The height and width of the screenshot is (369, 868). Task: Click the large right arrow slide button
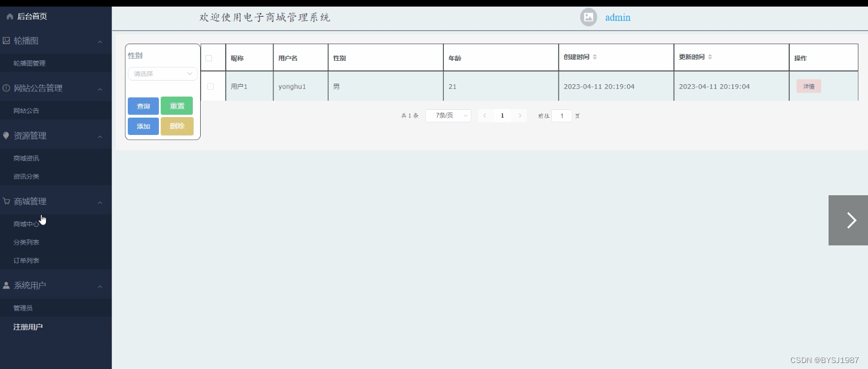[x=848, y=220]
